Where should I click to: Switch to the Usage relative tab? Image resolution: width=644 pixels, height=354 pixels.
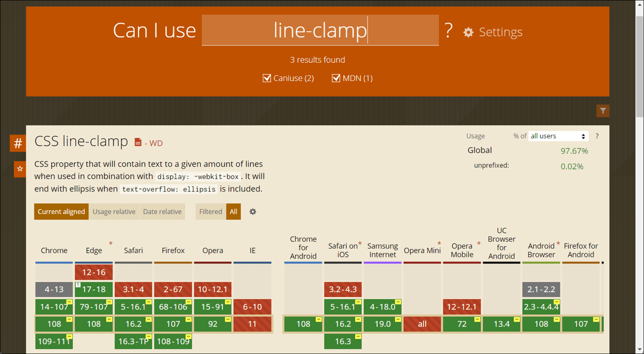(x=114, y=211)
